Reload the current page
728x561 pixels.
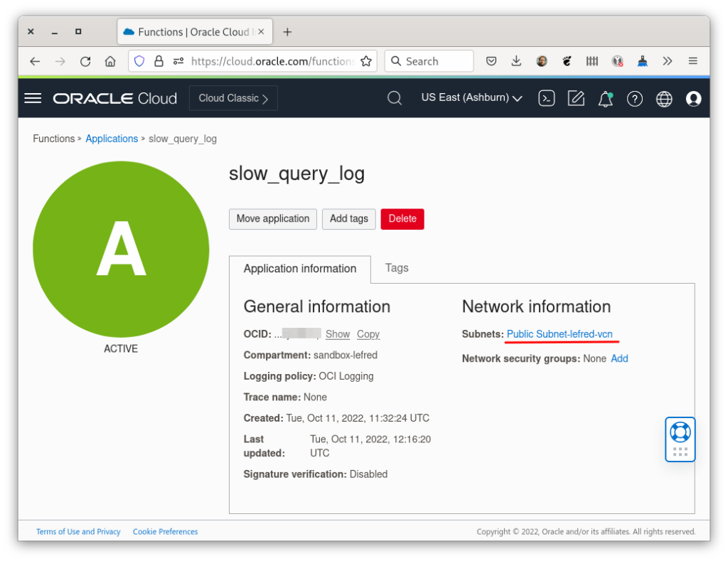pos(85,61)
